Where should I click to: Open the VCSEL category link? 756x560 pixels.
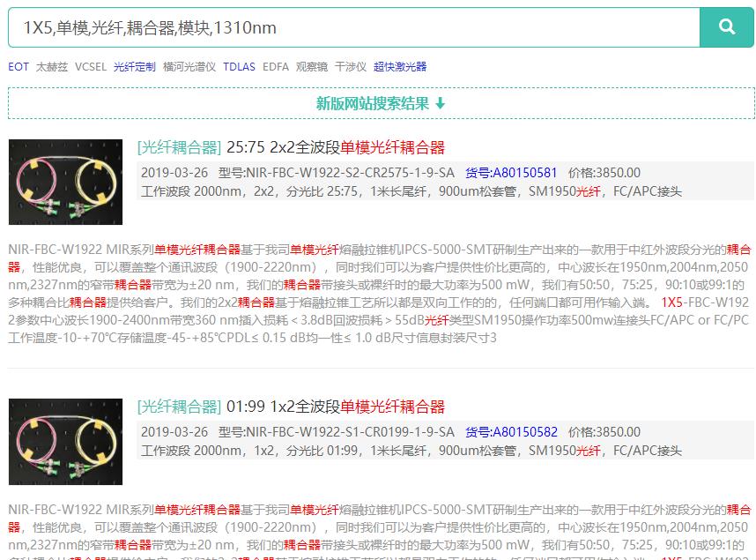click(89, 66)
